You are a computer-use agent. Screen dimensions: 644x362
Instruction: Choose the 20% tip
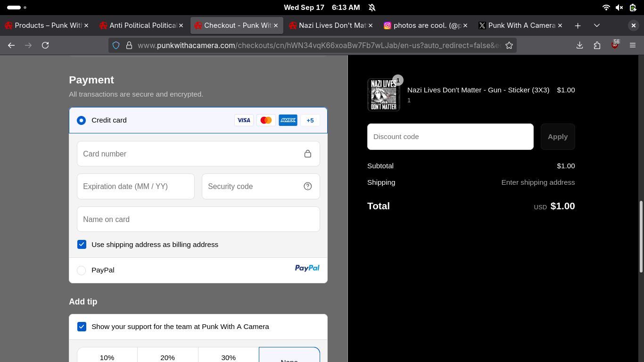pyautogui.click(x=168, y=355)
